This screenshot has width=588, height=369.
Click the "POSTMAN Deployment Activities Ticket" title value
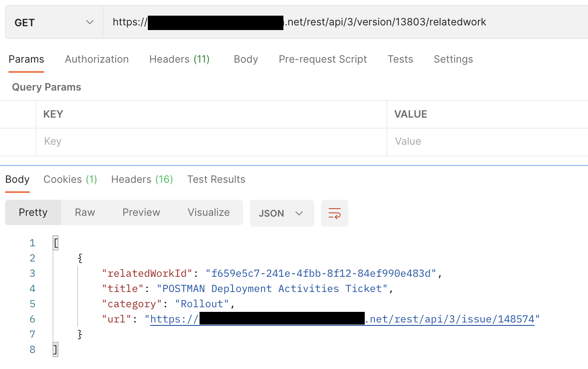click(272, 289)
